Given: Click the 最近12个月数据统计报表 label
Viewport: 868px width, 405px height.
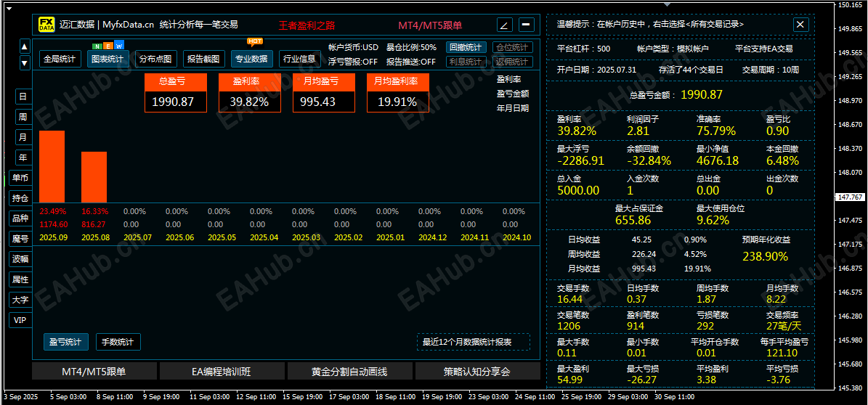Looking at the screenshot, I should [474, 342].
